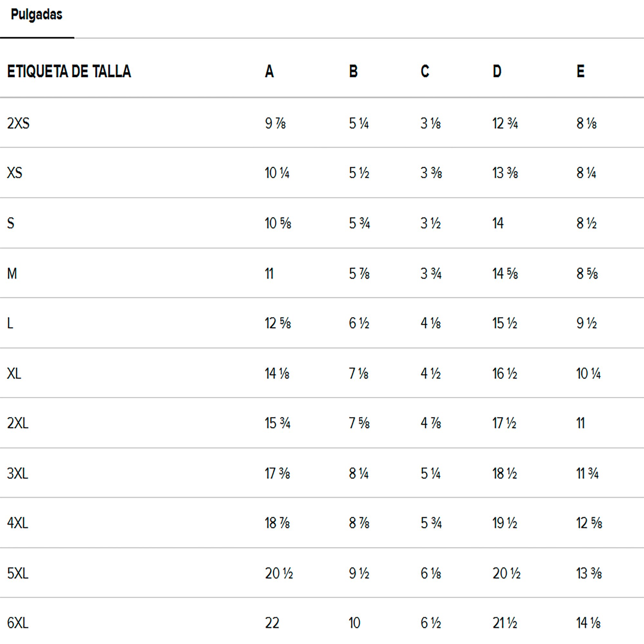Select the XS size row label

tap(15, 173)
